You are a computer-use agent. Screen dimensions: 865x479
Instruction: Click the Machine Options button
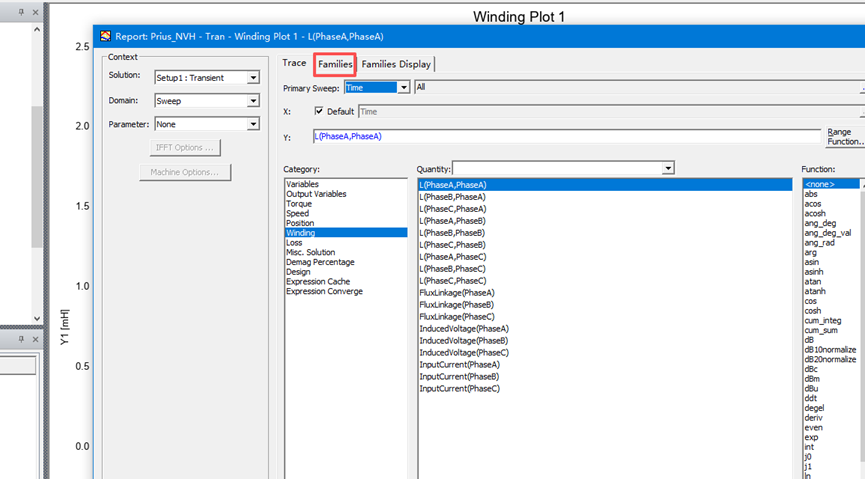point(185,172)
